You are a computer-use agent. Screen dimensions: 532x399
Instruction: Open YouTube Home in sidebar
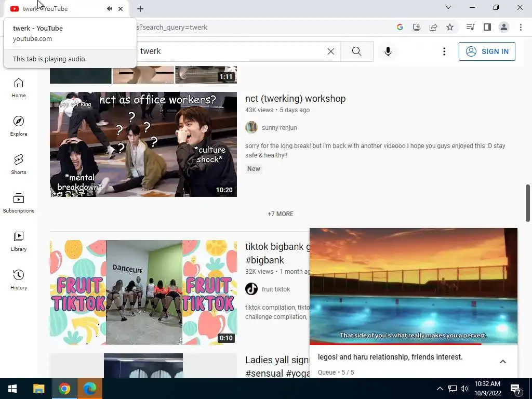click(x=19, y=87)
